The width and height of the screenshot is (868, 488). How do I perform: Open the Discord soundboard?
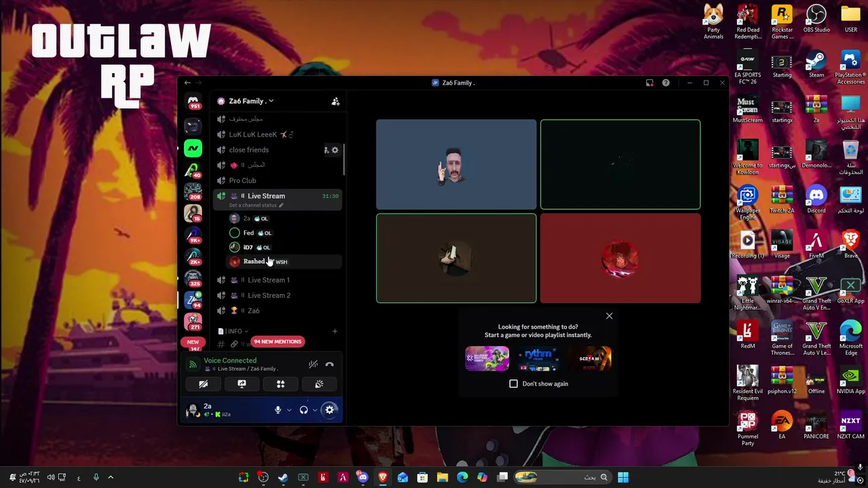point(319,384)
